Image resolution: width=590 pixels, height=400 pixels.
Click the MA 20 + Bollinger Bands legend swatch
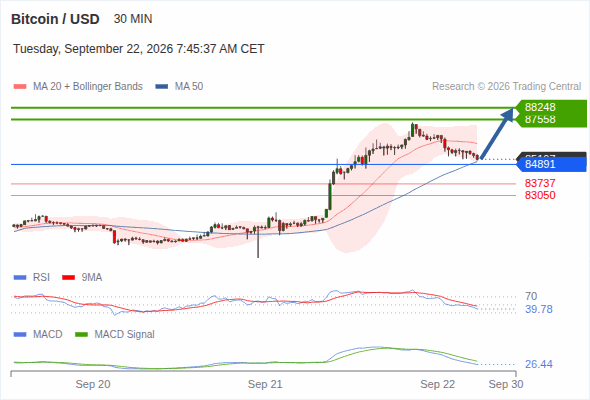(20, 87)
